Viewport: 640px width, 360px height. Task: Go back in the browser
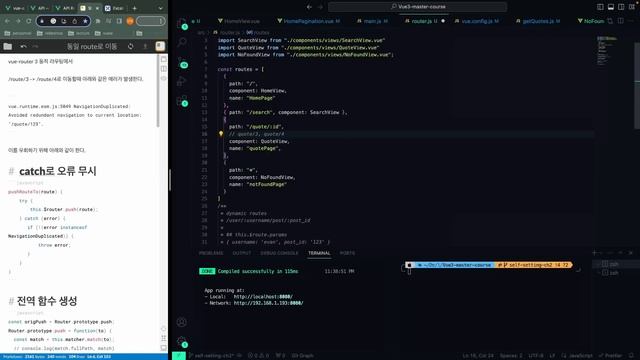tap(7, 21)
